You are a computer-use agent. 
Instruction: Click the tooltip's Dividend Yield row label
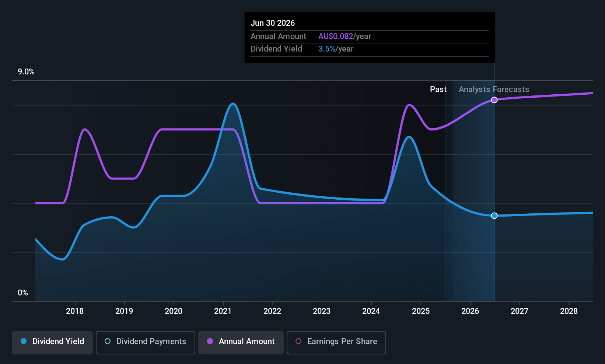(x=276, y=49)
